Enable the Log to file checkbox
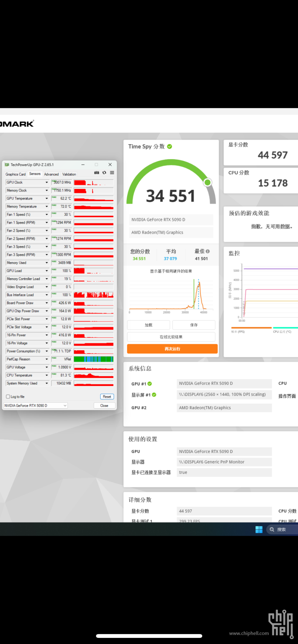 pyautogui.click(x=8, y=396)
